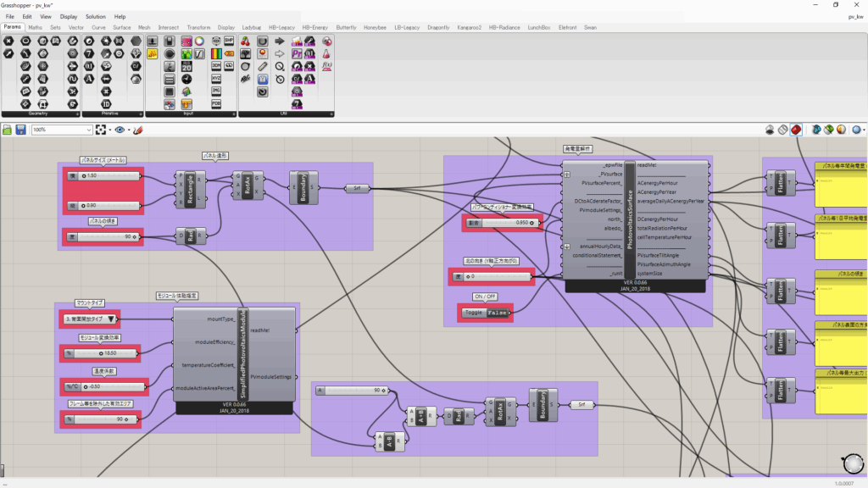Click the Open file icon on canvas toolbar
This screenshot has height=488, width=868.
click(8, 130)
